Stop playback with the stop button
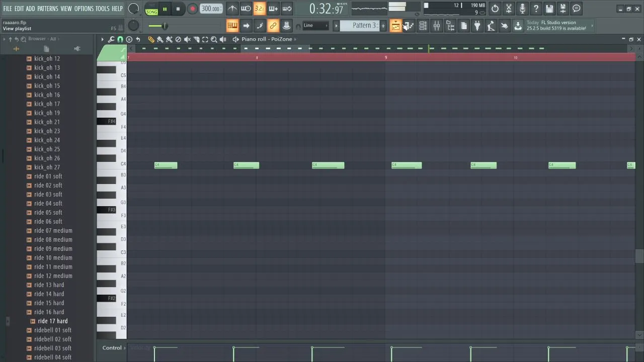644x362 pixels. (x=178, y=9)
